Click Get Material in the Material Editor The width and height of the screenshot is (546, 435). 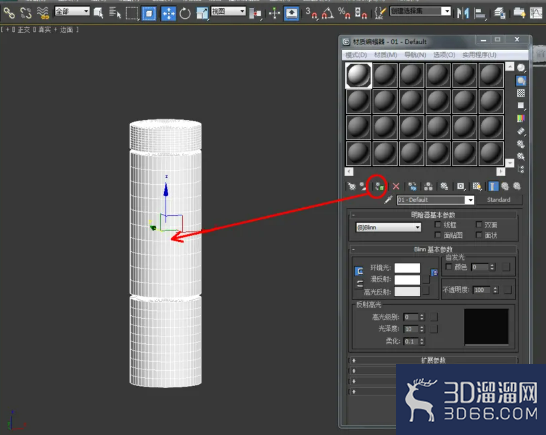pos(352,186)
